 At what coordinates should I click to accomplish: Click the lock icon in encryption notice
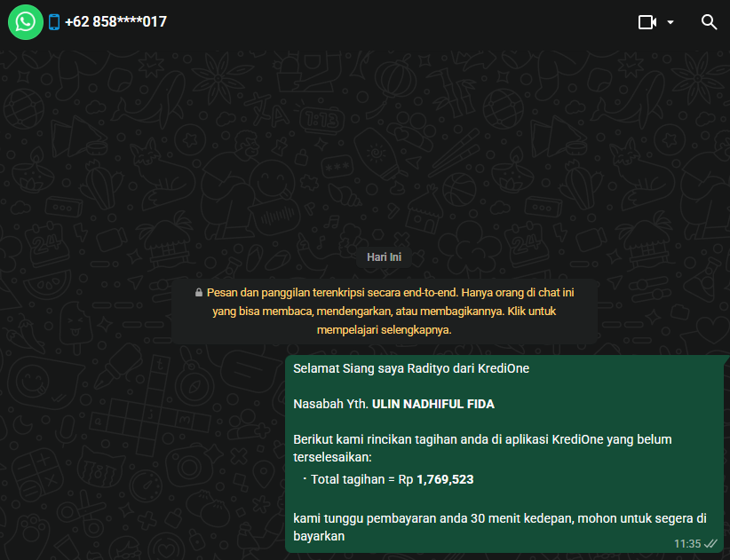pos(199,293)
